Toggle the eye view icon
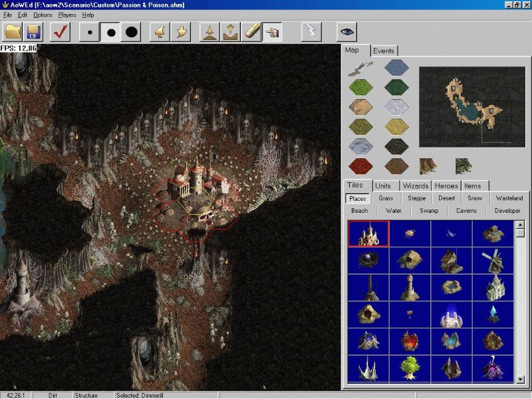This screenshot has width=532, height=399. [x=346, y=32]
